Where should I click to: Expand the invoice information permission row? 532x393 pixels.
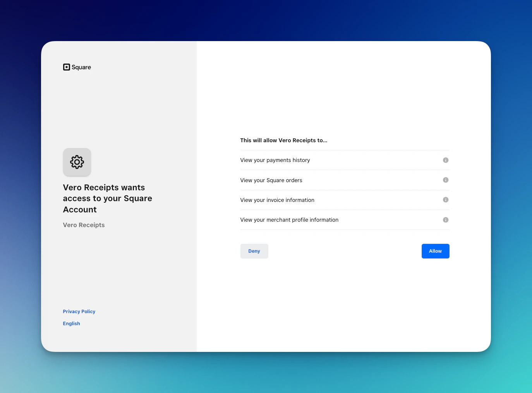(277, 200)
